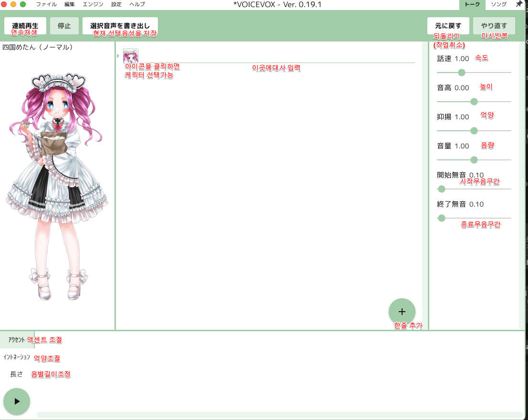Screen dimensions: 528x420
Task: Click the 四国めたん character portrait
Action: [x=57, y=186]
